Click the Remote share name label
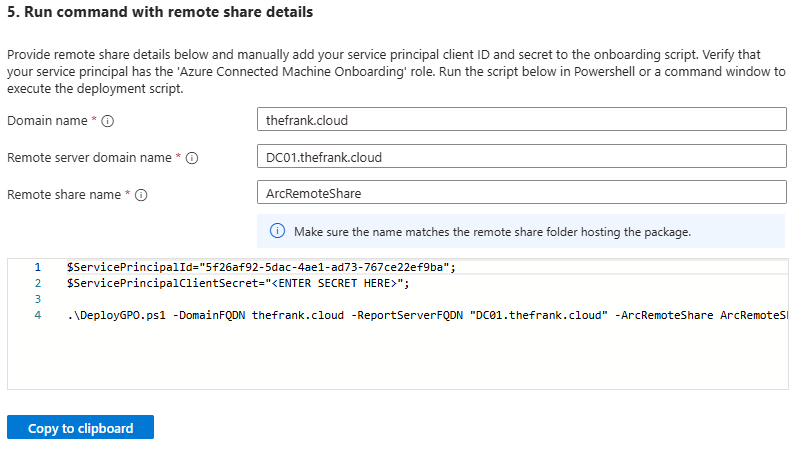 point(65,195)
